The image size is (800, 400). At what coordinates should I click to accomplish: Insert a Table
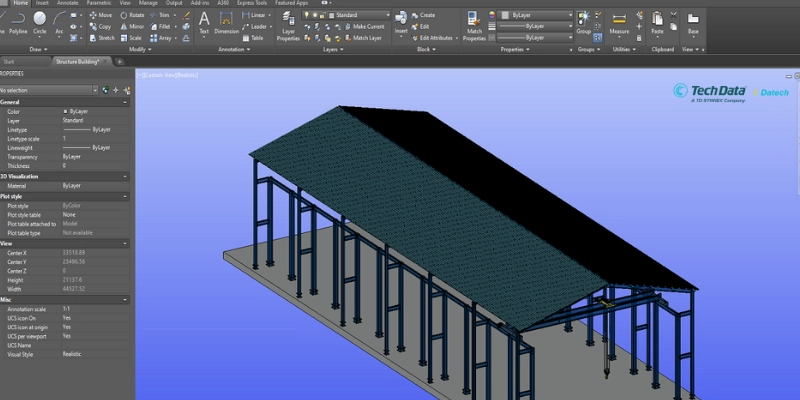[253, 38]
